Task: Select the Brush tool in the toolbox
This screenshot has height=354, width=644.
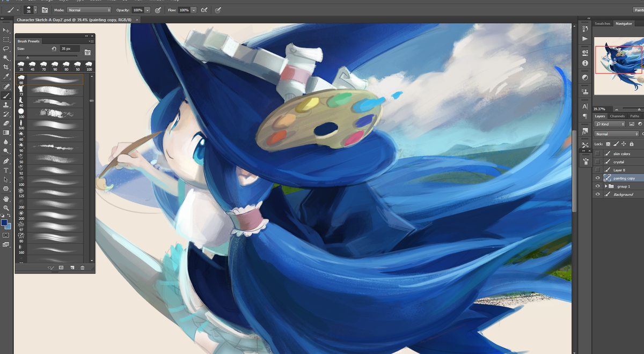Action: [x=6, y=95]
